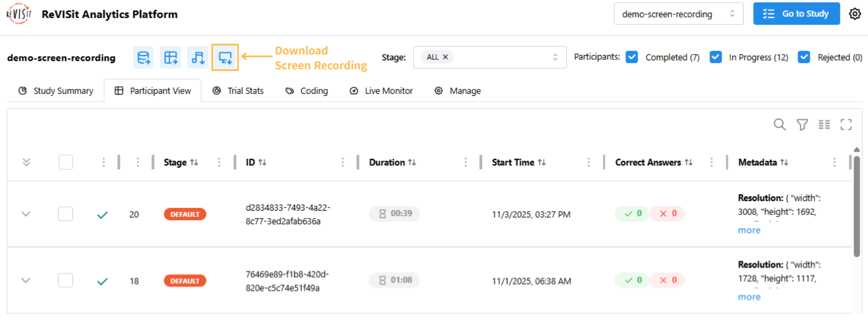Select all rows checkbox in header
This screenshot has width=868, height=325.
[66, 162]
